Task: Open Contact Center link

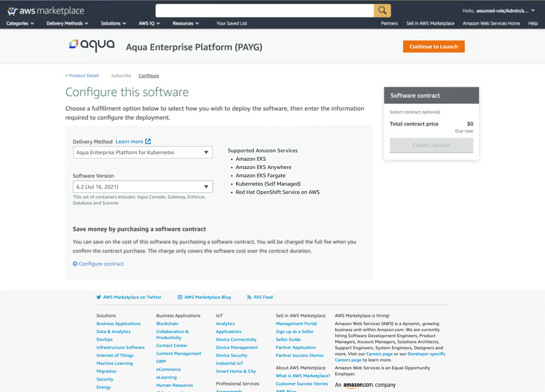Action: (172, 346)
